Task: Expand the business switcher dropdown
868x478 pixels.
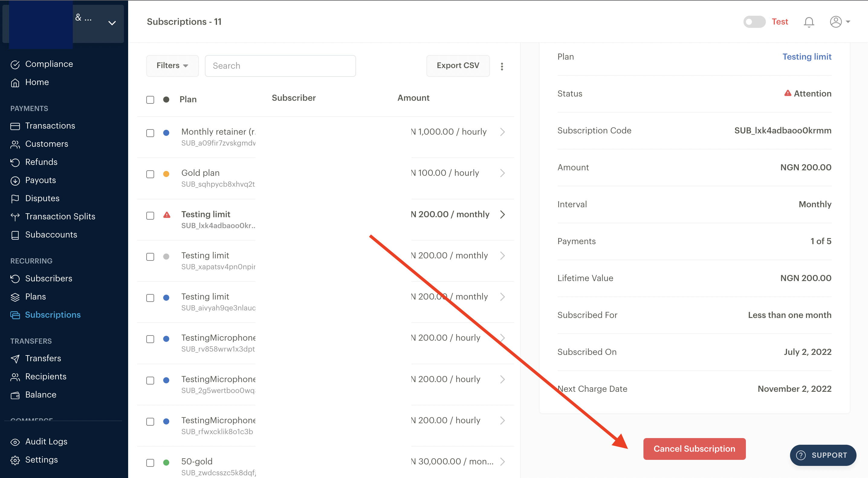Action: [112, 23]
